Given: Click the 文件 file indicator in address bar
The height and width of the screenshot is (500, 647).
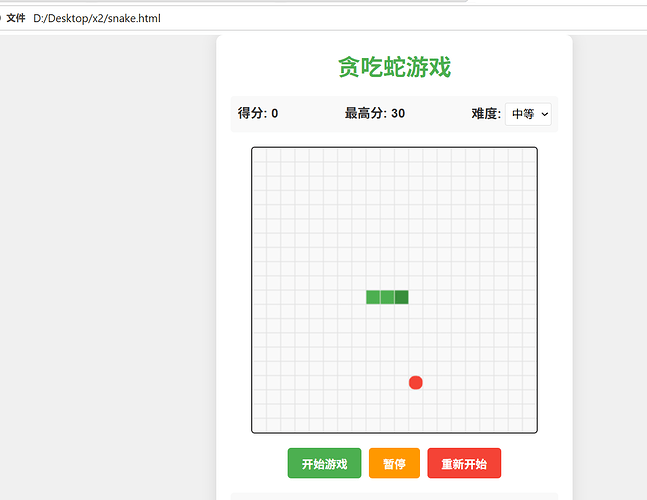Looking at the screenshot, I should coord(16,18).
